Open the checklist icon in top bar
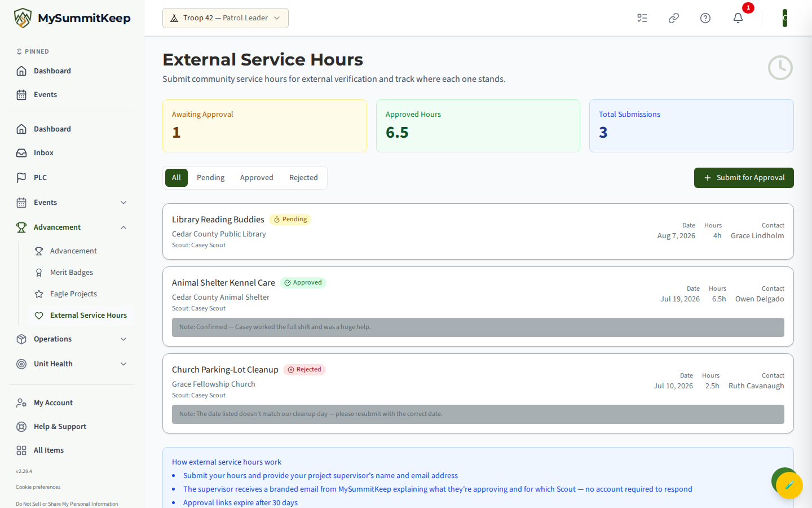This screenshot has height=508, width=812. click(x=642, y=18)
